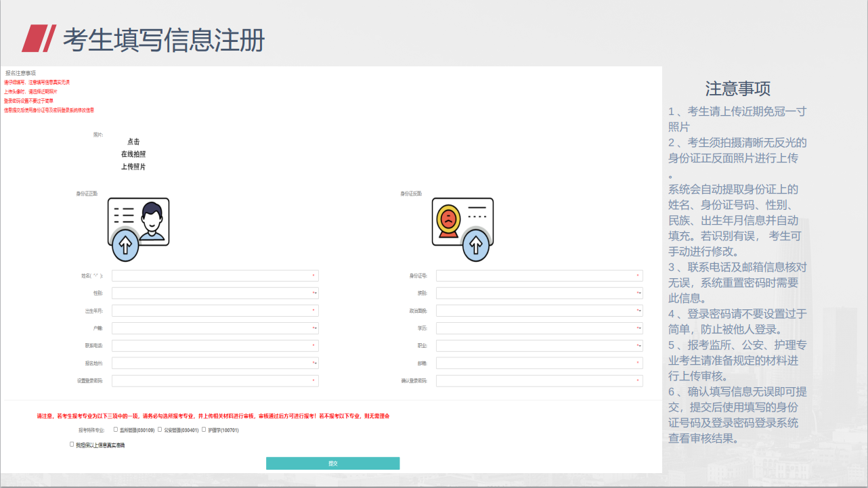Viewport: 868px width, 488px height.
Task: Click 点击在线拍照上传照片 to add photo
Action: click(x=133, y=154)
